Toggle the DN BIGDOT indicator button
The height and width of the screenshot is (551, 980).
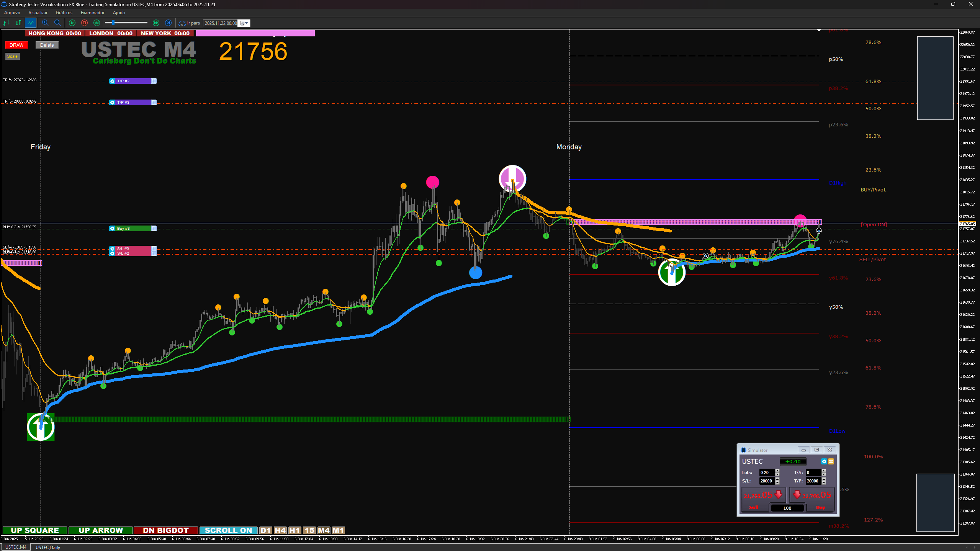165,530
